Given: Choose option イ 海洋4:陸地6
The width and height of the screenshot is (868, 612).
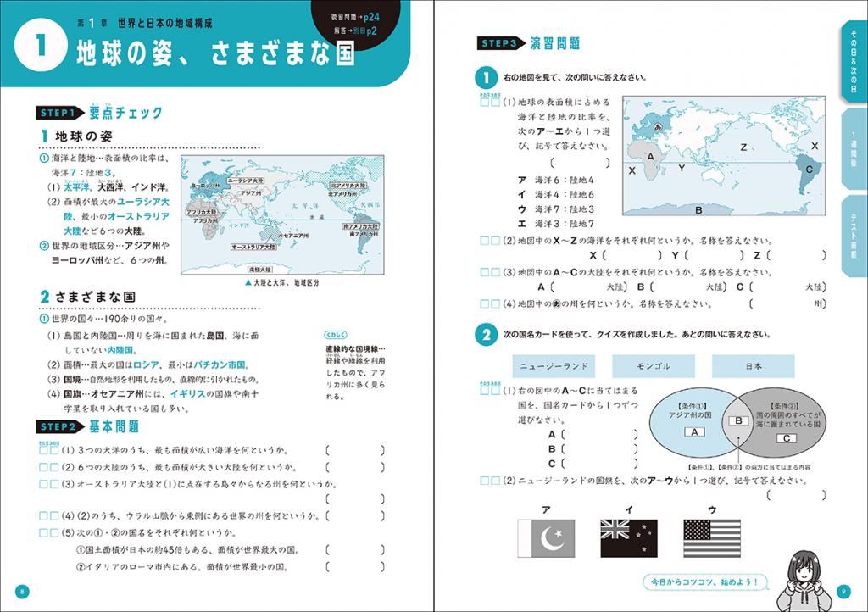Looking at the screenshot, I should (x=556, y=195).
